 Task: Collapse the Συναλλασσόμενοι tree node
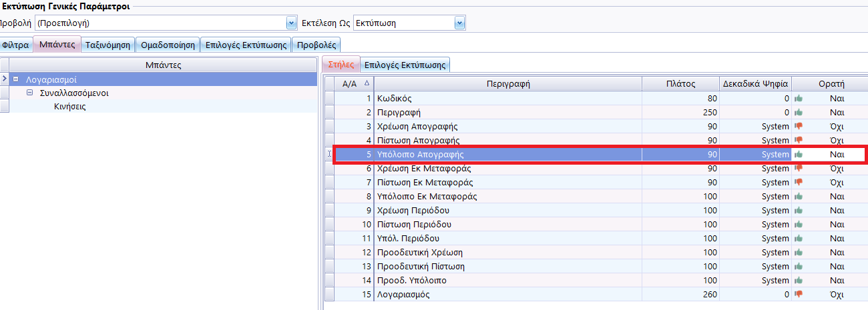click(29, 93)
